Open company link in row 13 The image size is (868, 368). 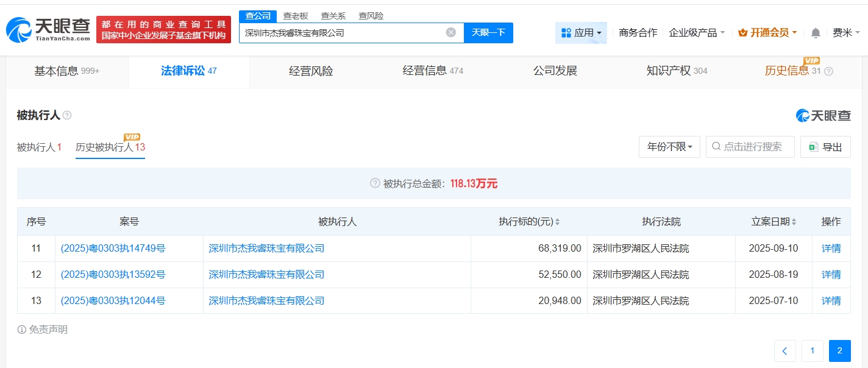266,301
